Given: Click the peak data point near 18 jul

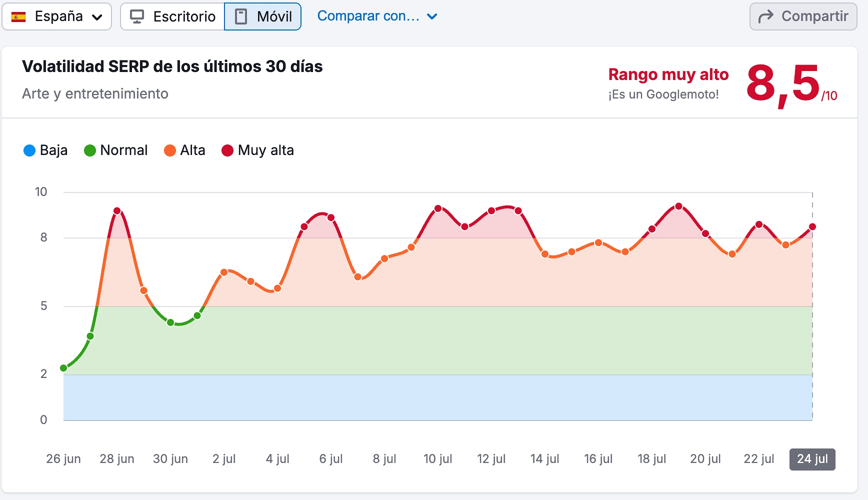Looking at the screenshot, I should click(678, 205).
